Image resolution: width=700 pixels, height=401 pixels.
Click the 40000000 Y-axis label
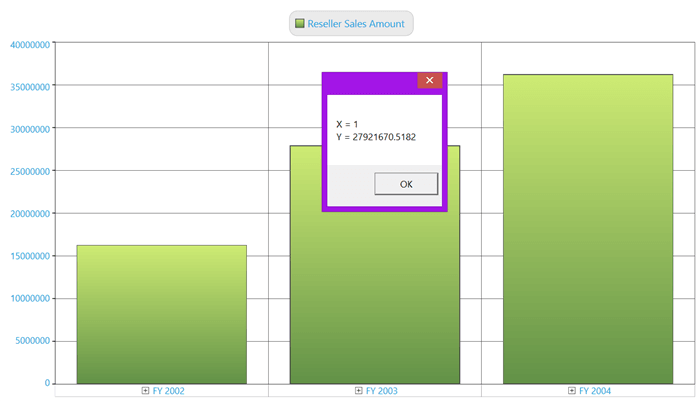[30, 45]
